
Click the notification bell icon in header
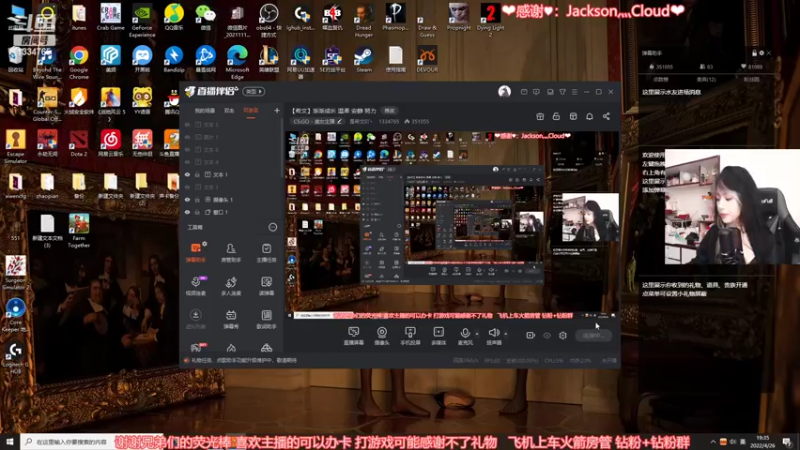tap(589, 116)
